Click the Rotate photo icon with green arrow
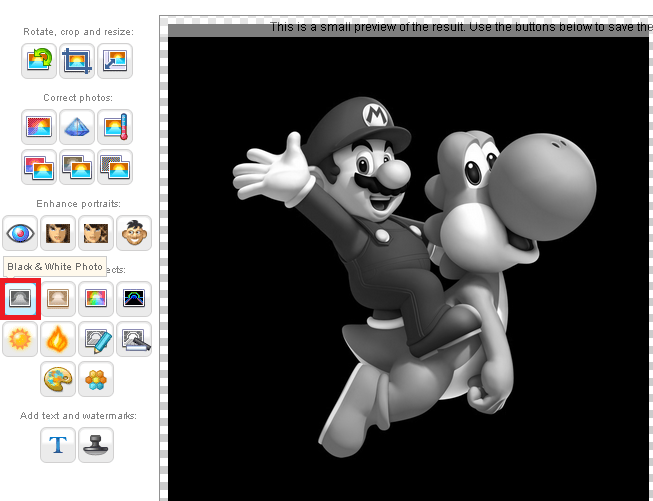The image size is (653, 501). (x=39, y=61)
